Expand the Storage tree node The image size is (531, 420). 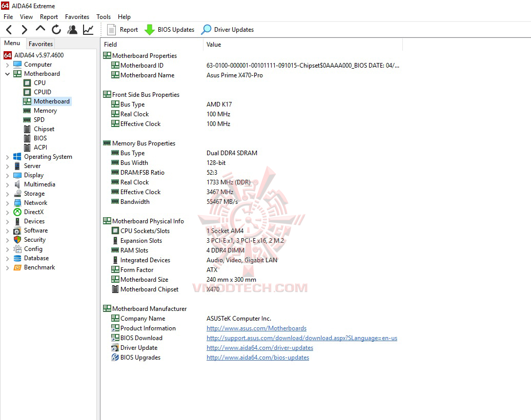(x=8, y=194)
